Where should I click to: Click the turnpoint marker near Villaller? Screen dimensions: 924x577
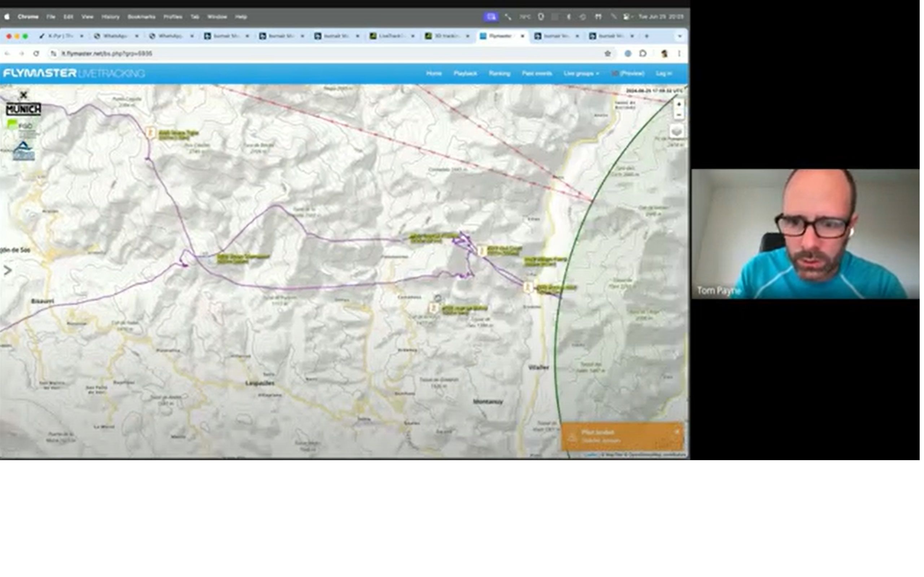tap(528, 287)
